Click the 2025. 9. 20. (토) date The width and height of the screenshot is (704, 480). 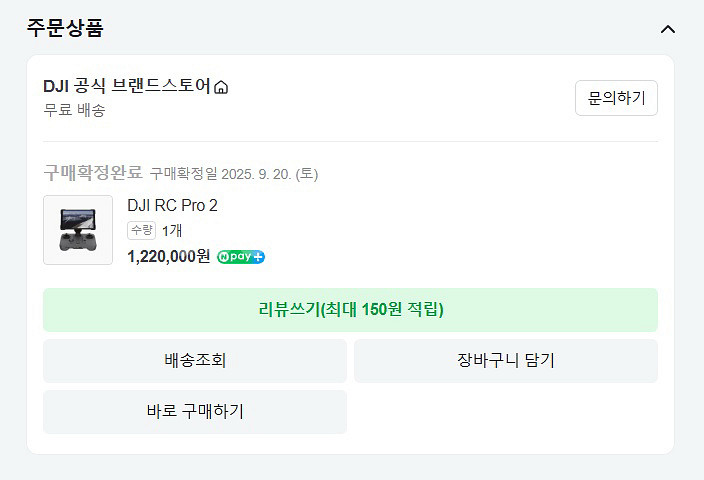click(270, 174)
